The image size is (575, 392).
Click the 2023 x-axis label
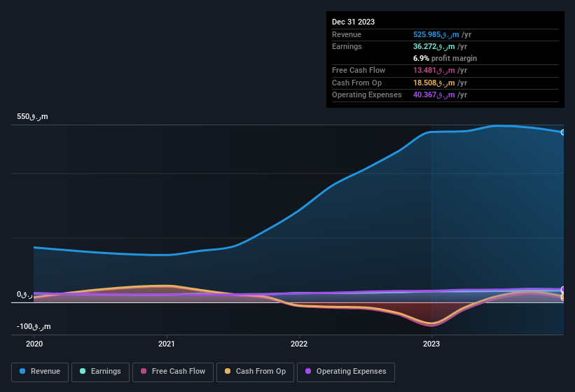click(x=431, y=344)
